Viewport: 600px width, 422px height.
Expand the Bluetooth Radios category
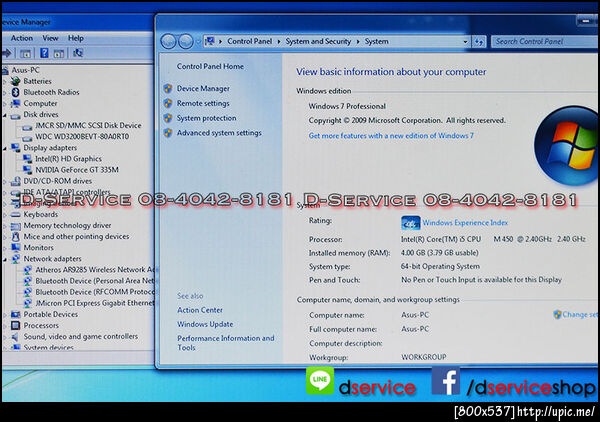pyautogui.click(x=5, y=93)
